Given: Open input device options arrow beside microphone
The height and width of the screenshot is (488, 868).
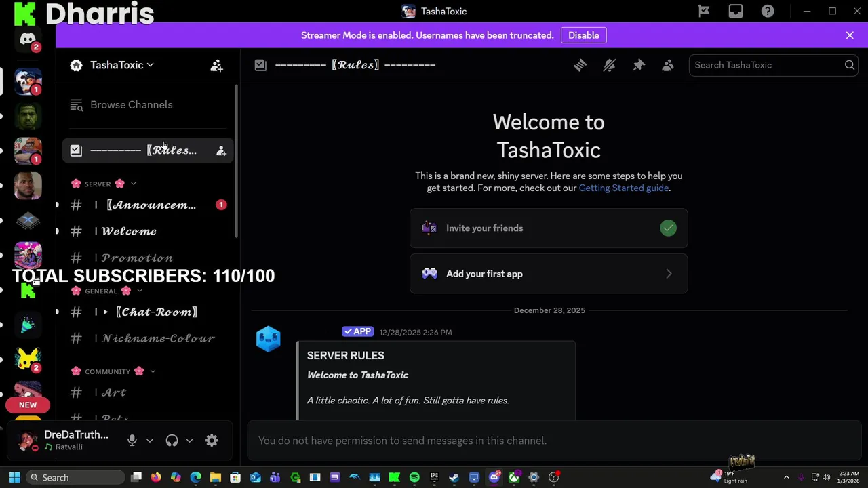Looking at the screenshot, I should point(150,441).
